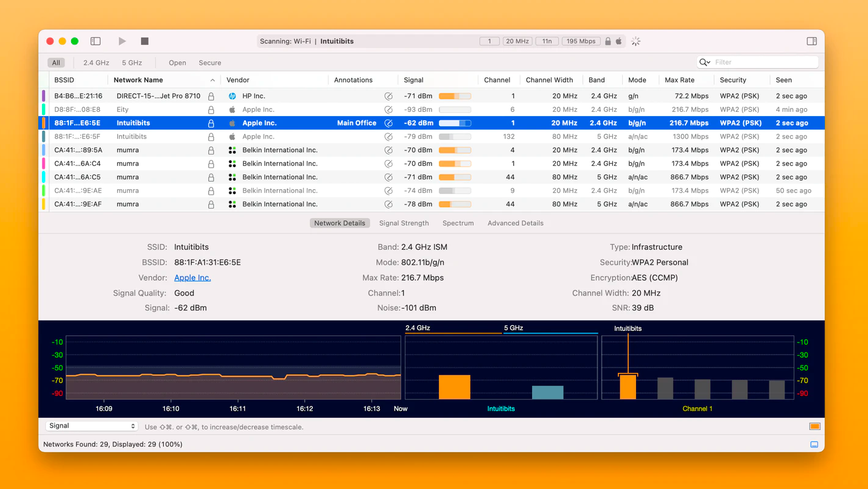This screenshot has height=489, width=868.
Task: Click the magnifier icon in Filter field
Action: coord(705,62)
